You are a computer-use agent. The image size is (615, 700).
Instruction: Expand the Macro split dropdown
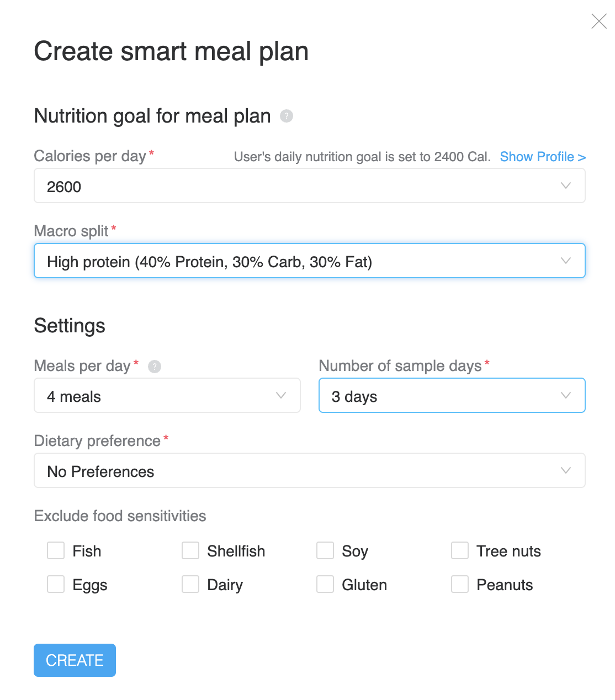point(309,261)
